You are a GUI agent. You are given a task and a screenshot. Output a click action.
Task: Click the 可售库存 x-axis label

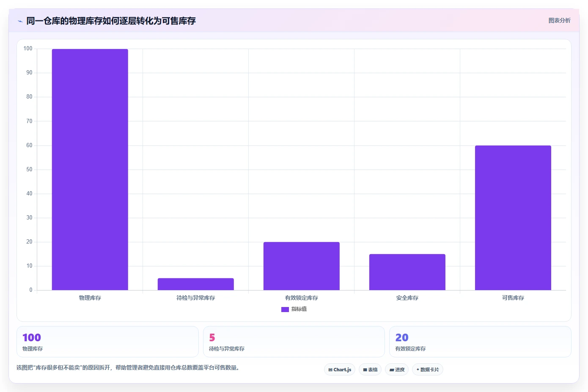[x=513, y=298]
